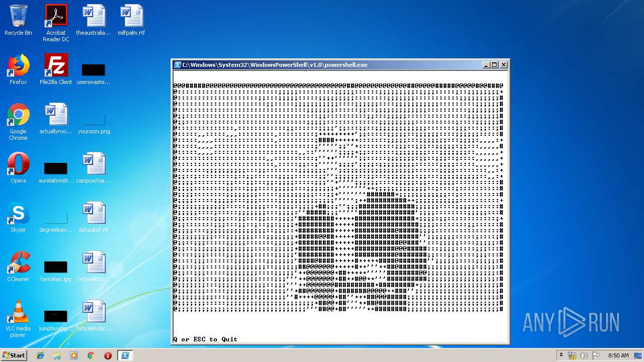Open Opera from the taskbar
Screen dimensions: 644x362
(x=108, y=355)
